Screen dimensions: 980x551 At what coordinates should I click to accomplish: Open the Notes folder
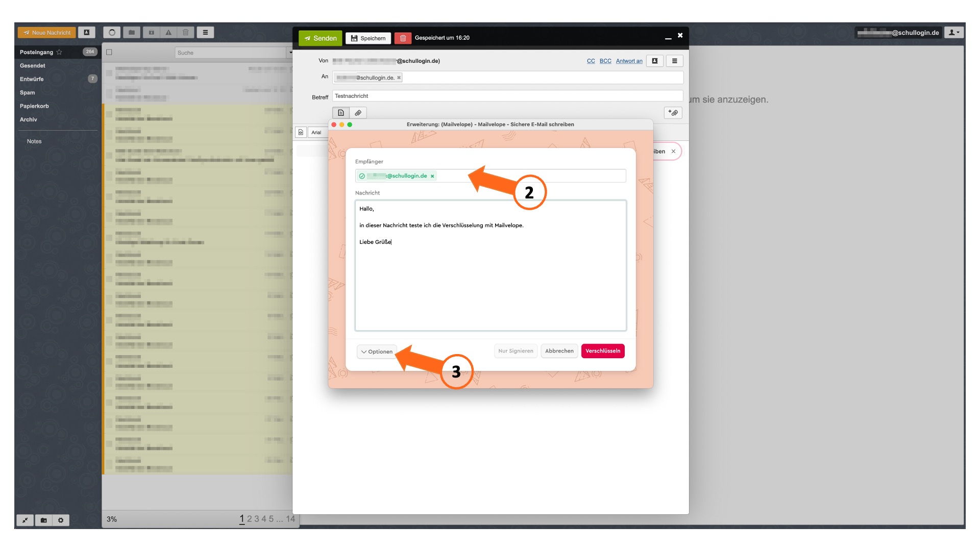coord(34,141)
